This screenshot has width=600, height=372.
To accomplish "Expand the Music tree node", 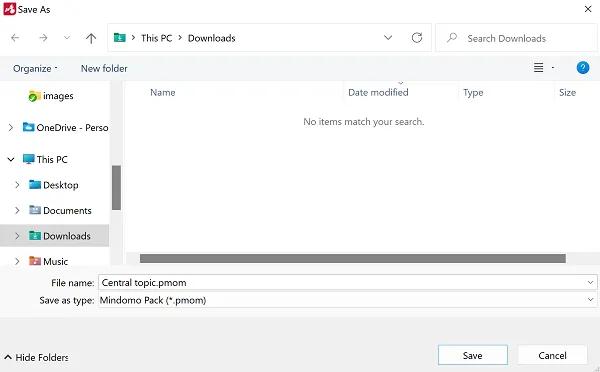I will pyautogui.click(x=17, y=261).
